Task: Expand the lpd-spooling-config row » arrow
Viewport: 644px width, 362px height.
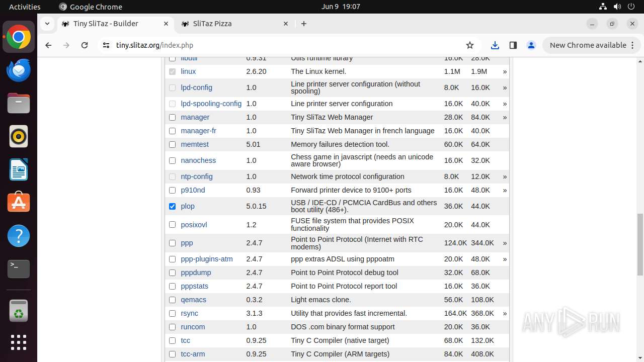Action: coord(505,104)
